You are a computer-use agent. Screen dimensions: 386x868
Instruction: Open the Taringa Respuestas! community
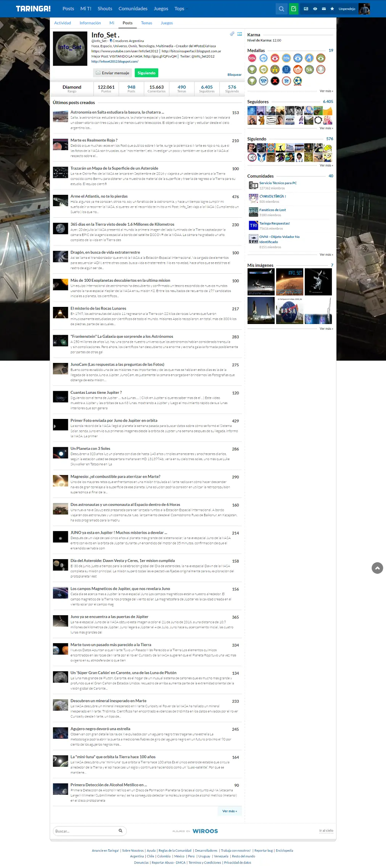point(275,223)
